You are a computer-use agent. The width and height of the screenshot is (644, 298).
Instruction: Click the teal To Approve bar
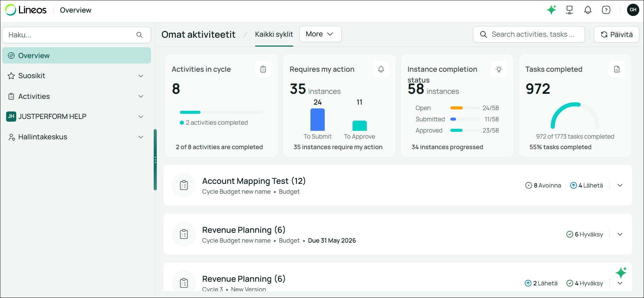point(360,126)
